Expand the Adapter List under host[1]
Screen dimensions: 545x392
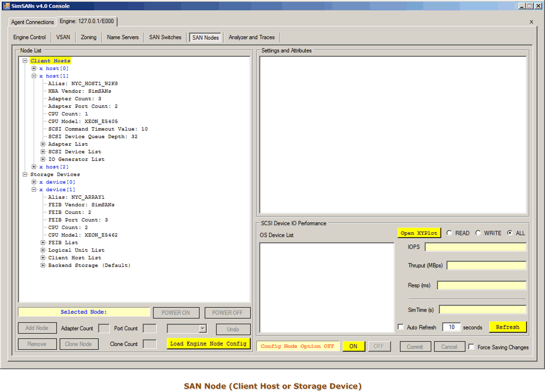43,144
